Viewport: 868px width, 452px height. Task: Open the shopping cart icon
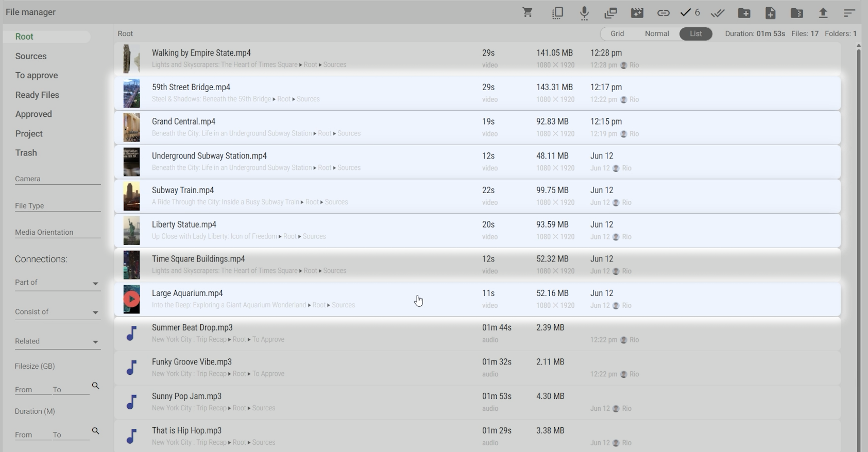527,12
